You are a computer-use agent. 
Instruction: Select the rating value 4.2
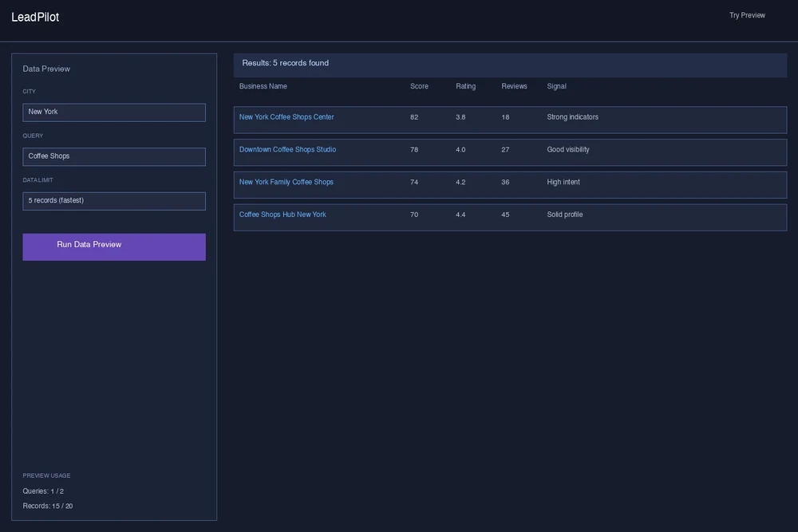click(460, 182)
